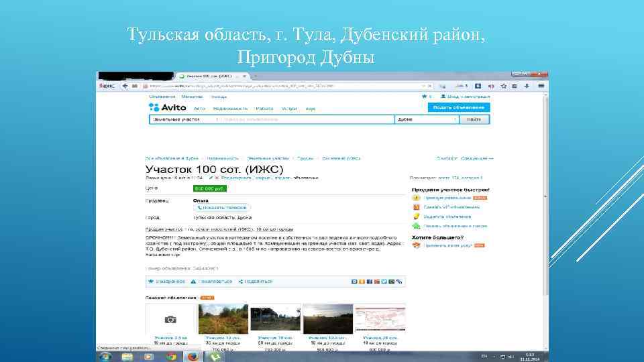
Task: Share listing via Odnoklassniki icon
Action: (x=362, y=282)
